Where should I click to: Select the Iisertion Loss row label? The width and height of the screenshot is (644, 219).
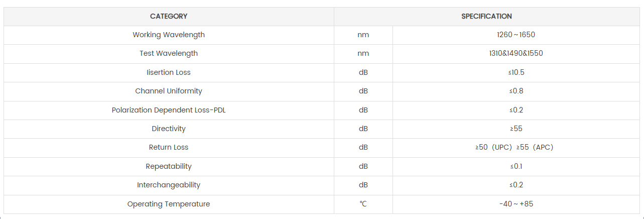(169, 72)
